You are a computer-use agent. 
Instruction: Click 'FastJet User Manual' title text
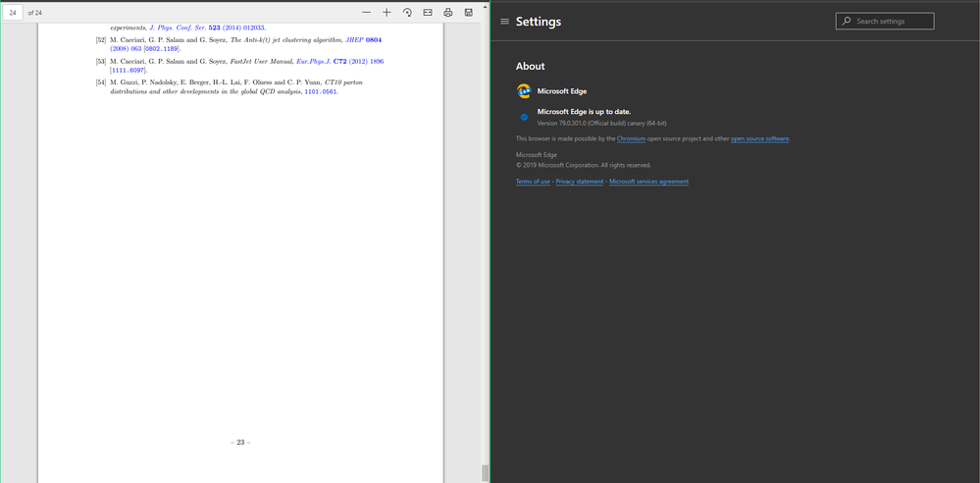click(262, 61)
